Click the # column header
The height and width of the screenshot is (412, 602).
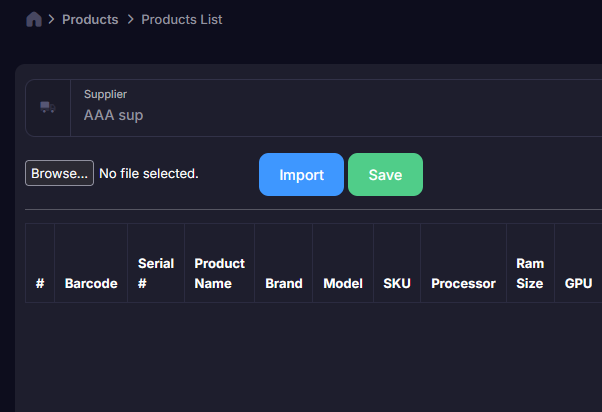[40, 283]
